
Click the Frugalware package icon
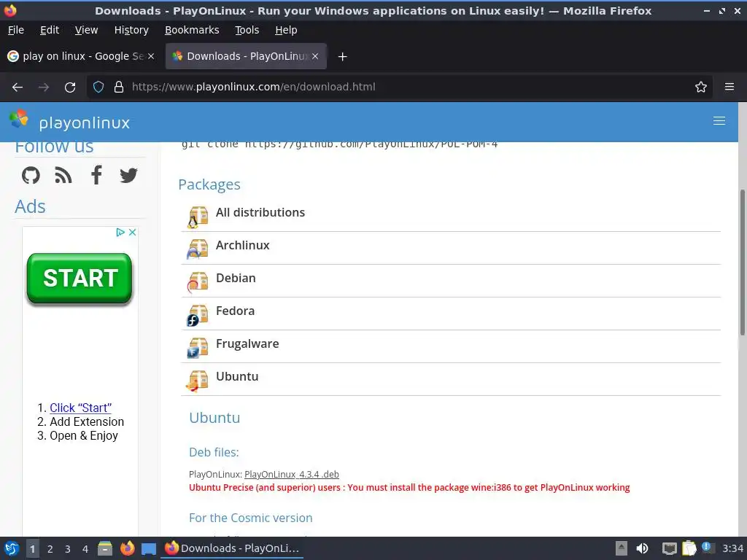(x=197, y=348)
